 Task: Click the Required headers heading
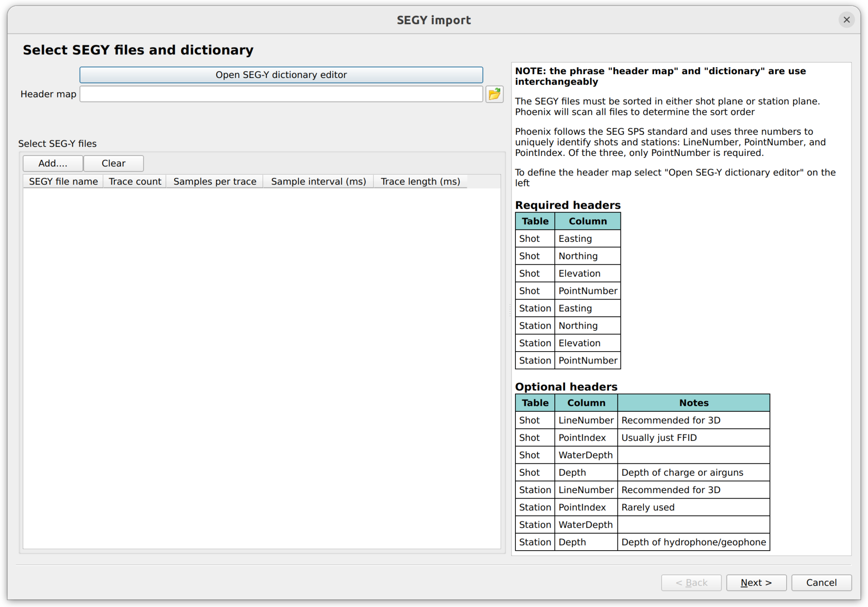point(568,205)
